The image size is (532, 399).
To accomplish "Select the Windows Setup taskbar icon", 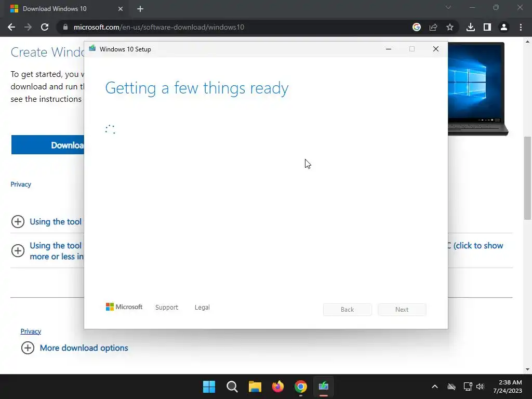I will point(324,387).
